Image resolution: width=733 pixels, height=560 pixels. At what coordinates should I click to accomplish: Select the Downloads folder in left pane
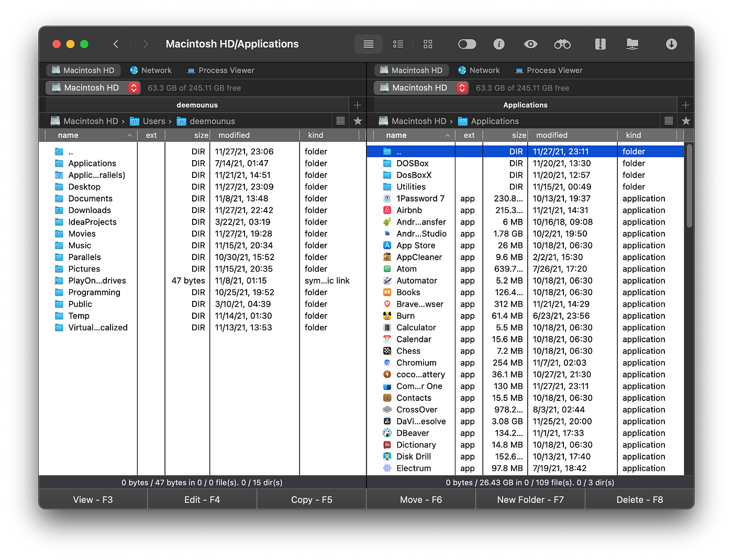coord(203,210)
